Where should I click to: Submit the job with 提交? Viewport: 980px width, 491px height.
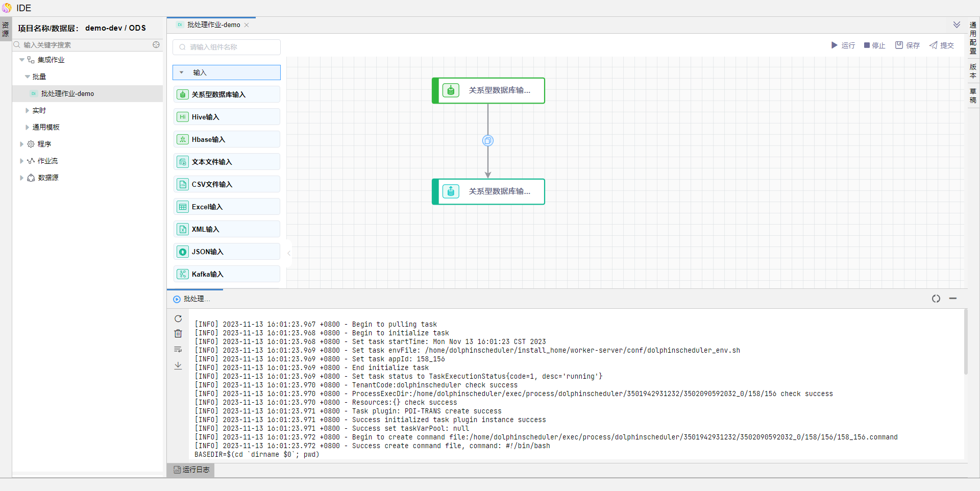coord(941,45)
